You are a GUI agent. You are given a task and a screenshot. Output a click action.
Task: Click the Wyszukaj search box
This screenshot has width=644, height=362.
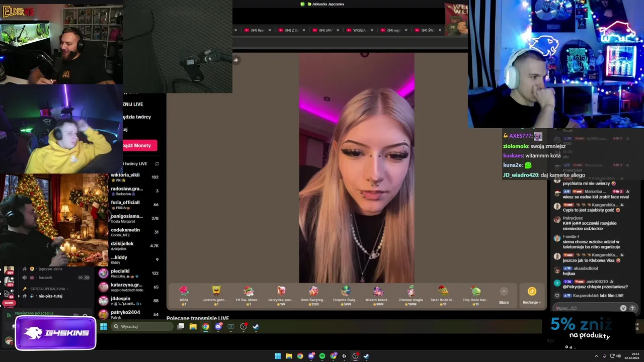(142, 326)
